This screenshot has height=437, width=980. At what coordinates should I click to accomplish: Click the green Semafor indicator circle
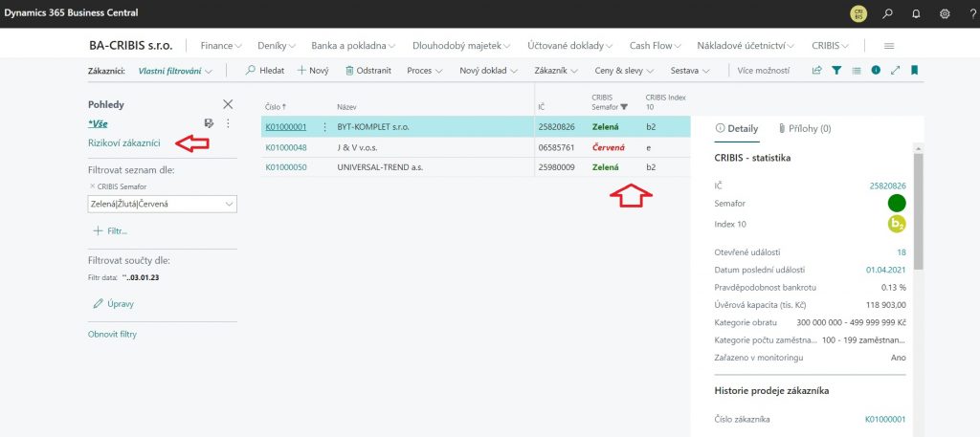click(x=897, y=203)
